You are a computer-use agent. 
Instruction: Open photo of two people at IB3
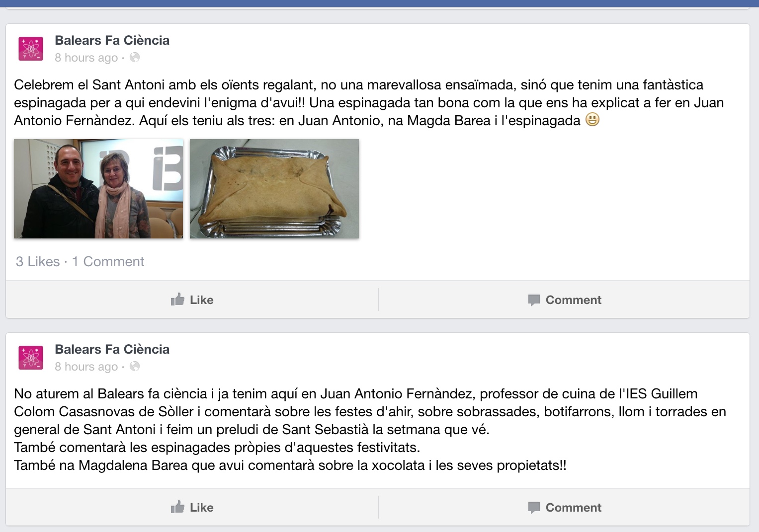pos(98,189)
